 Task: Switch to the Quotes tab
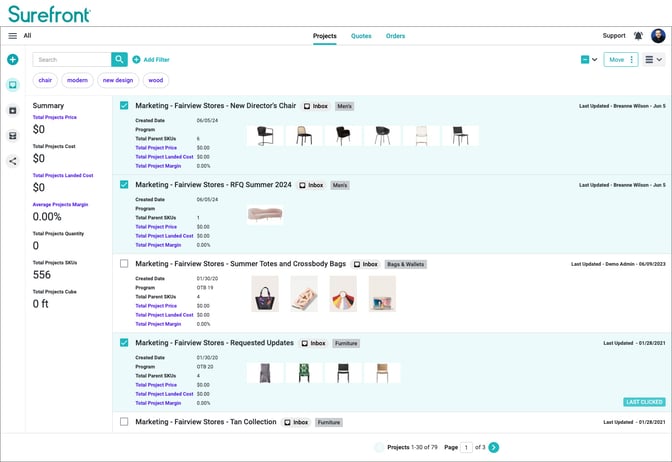pos(361,36)
